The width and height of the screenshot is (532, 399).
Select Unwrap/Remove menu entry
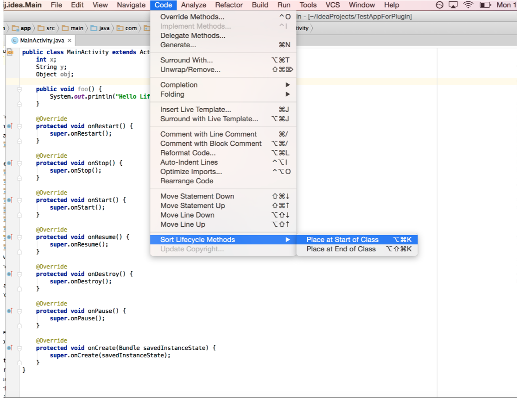pyautogui.click(x=223, y=69)
